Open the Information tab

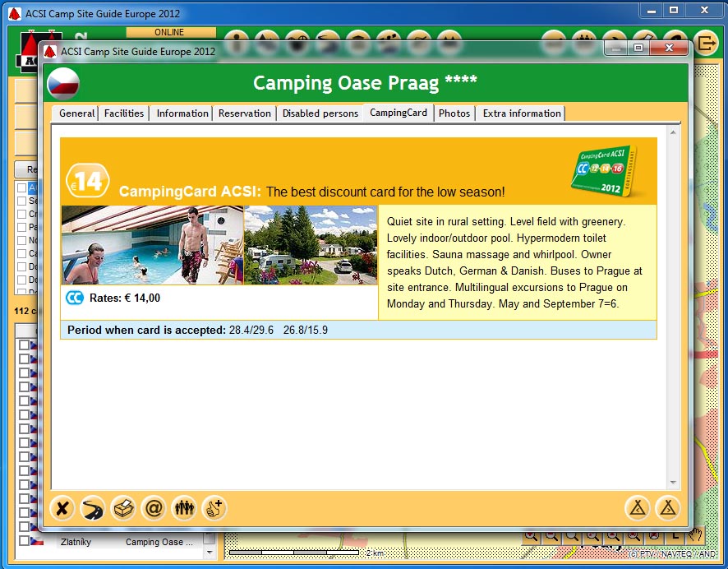[182, 113]
